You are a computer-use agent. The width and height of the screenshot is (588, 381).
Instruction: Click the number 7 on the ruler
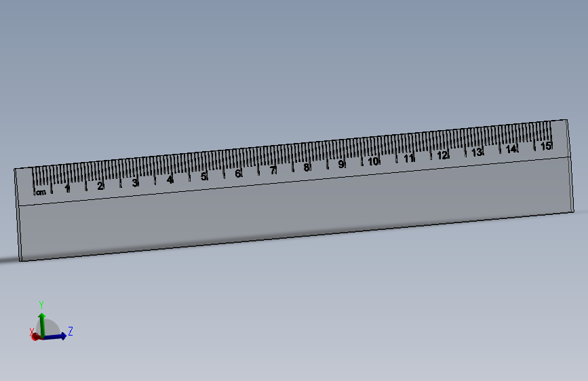point(273,171)
